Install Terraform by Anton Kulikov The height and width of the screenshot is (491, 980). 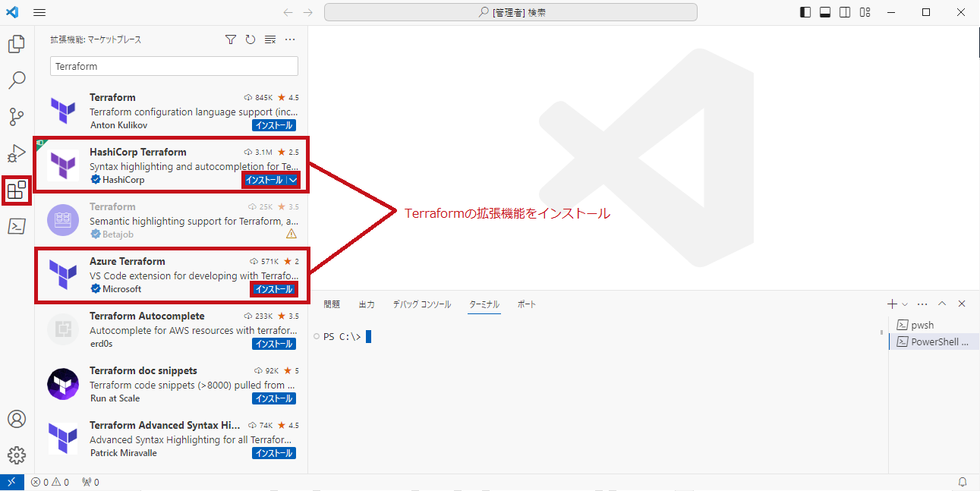[274, 125]
